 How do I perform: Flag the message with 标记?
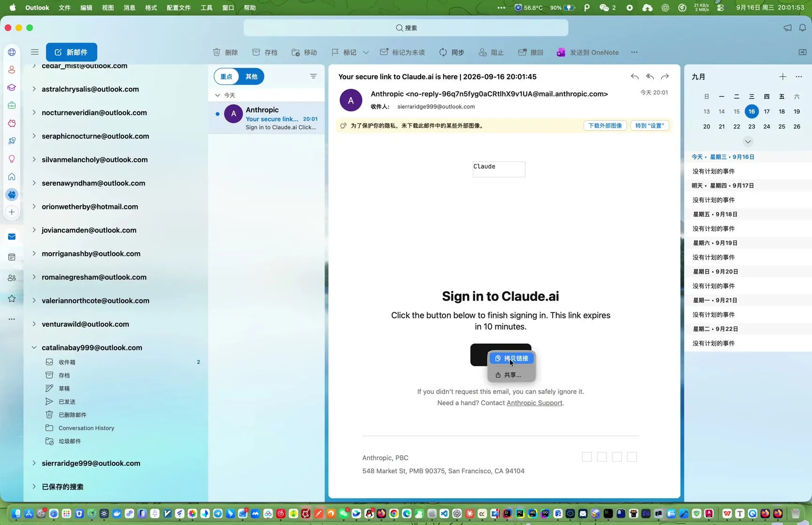[x=344, y=52]
